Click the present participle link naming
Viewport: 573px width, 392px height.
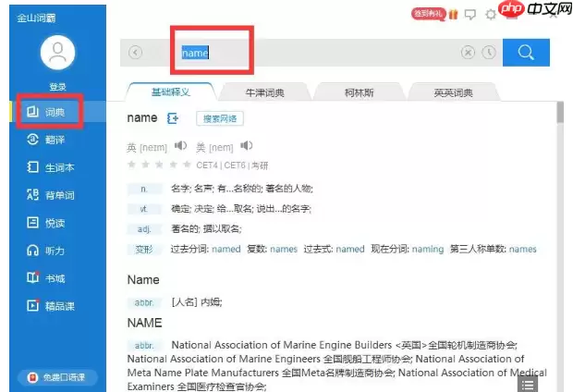[x=428, y=249]
